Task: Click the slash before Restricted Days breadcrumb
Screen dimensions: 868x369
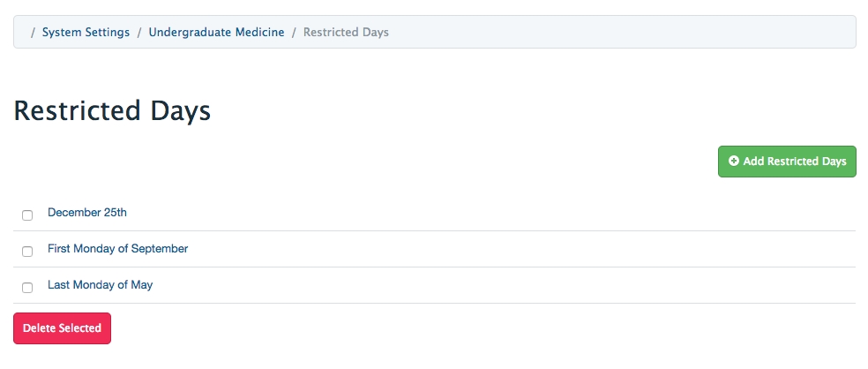Action: click(294, 33)
